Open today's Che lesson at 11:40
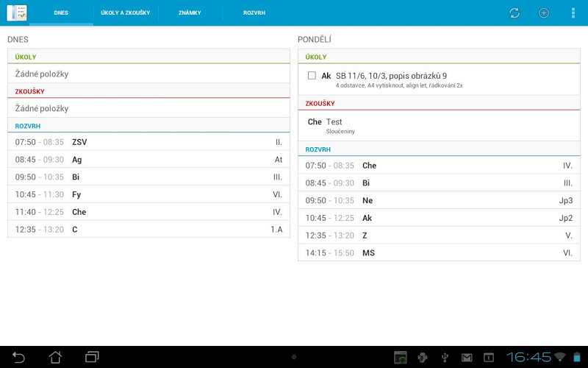The image size is (588, 368). (149, 212)
